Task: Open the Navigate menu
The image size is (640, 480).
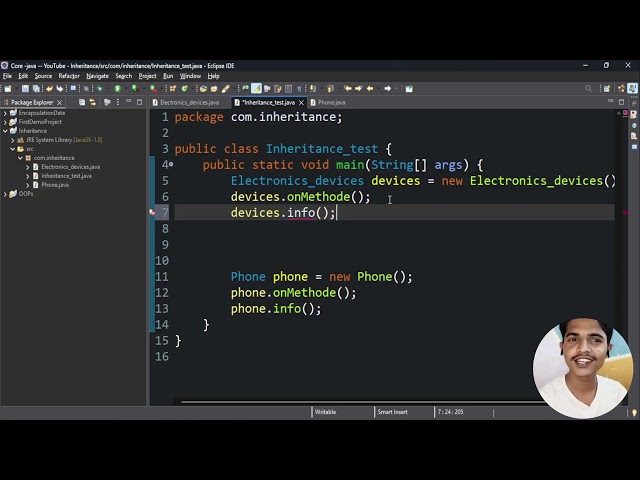Action: [98, 76]
